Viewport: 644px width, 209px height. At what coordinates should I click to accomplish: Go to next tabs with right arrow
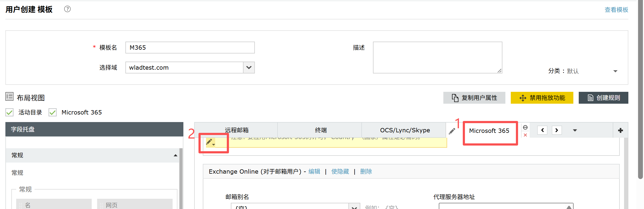(x=557, y=130)
